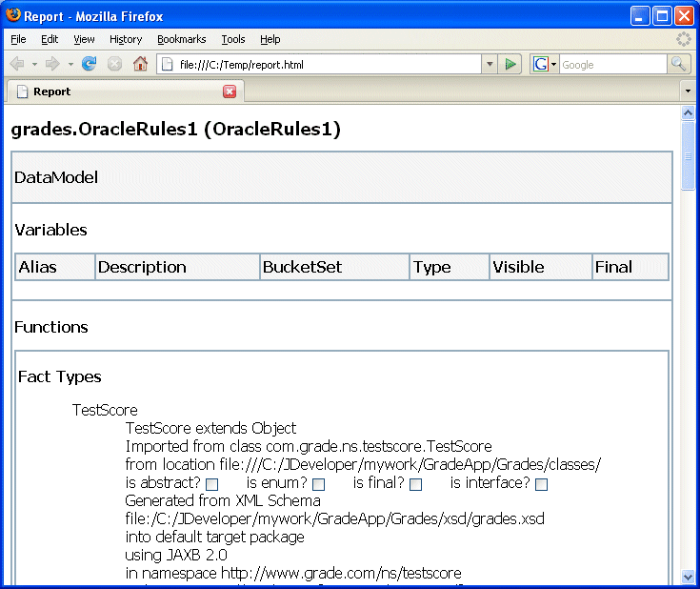700x589 pixels.
Task: Click the vertical scrollbar down arrow
Action: [x=688, y=577]
